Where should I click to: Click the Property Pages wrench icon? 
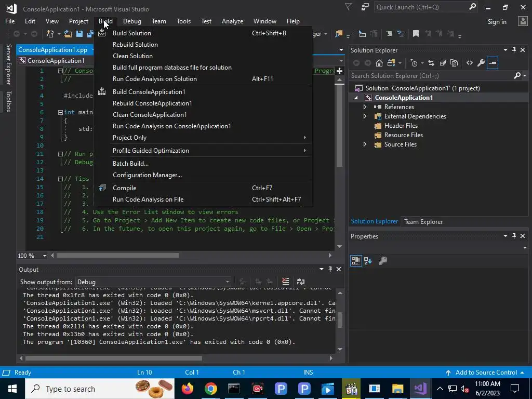tap(383, 261)
